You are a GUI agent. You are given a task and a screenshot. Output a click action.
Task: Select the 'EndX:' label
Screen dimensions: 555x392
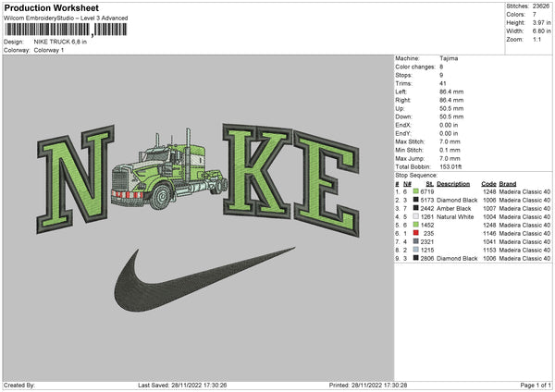coord(403,125)
